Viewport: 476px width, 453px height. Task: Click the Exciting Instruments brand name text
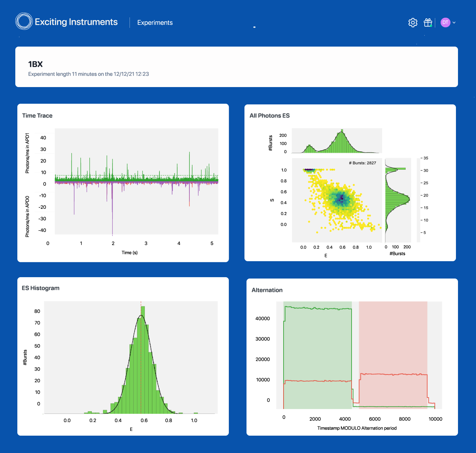(x=76, y=22)
